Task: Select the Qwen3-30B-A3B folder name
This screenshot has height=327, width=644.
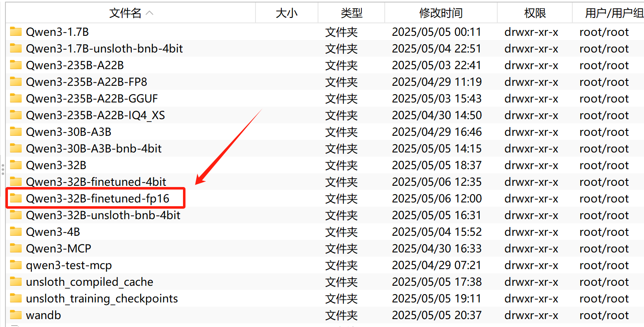Action: click(x=69, y=132)
